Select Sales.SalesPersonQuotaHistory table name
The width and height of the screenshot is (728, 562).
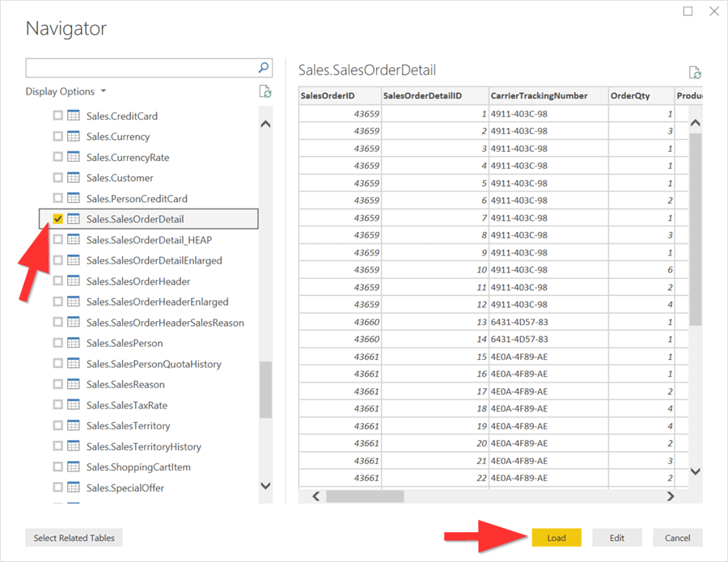click(154, 364)
